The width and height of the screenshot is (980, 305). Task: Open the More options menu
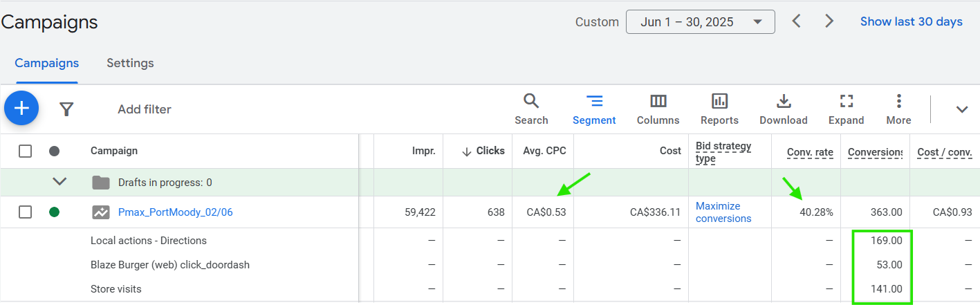[x=898, y=109]
